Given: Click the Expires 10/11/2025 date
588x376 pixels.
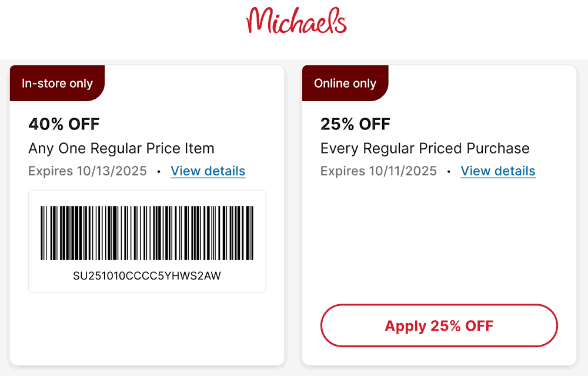Looking at the screenshot, I should tap(379, 171).
